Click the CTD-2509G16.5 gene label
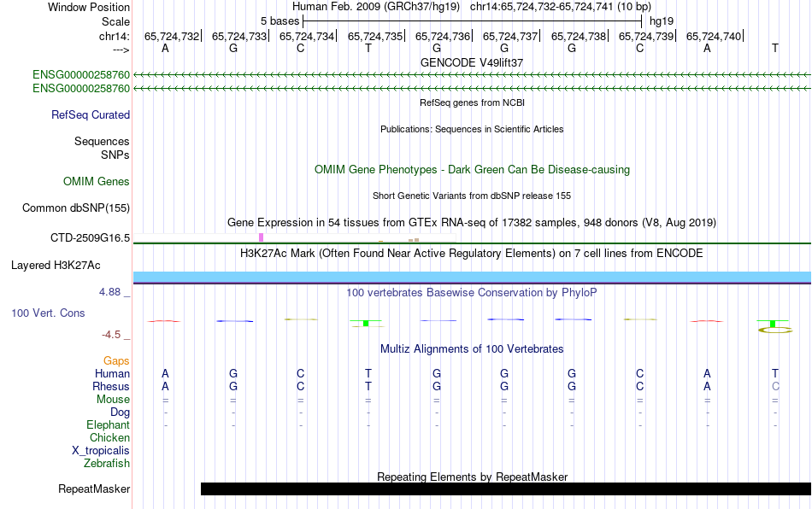This screenshot has width=812, height=509. pos(90,238)
